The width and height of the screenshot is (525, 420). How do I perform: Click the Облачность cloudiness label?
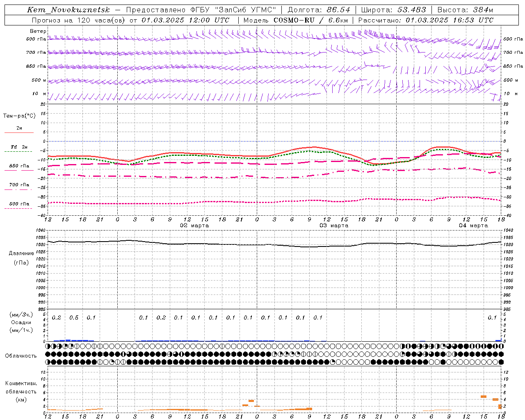tap(21, 356)
